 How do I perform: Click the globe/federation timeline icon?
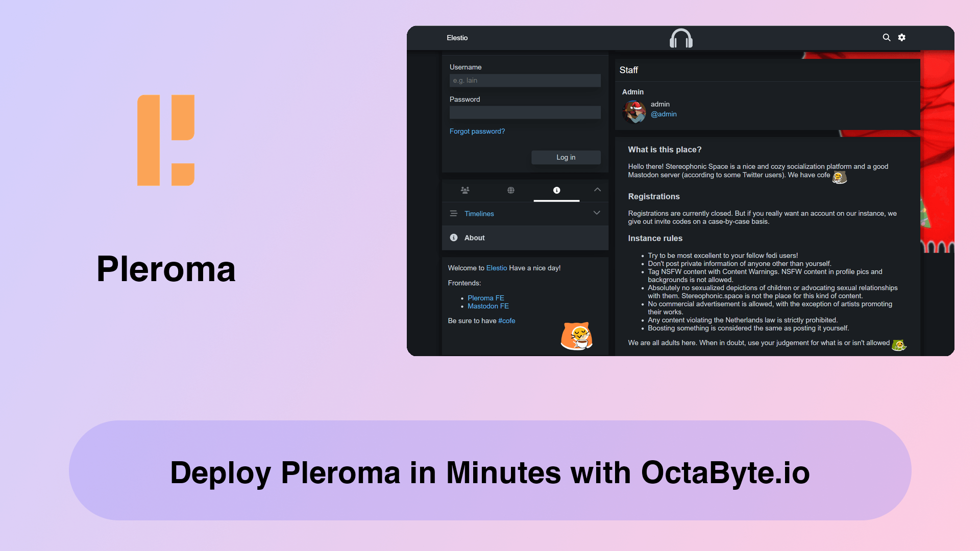tap(511, 190)
